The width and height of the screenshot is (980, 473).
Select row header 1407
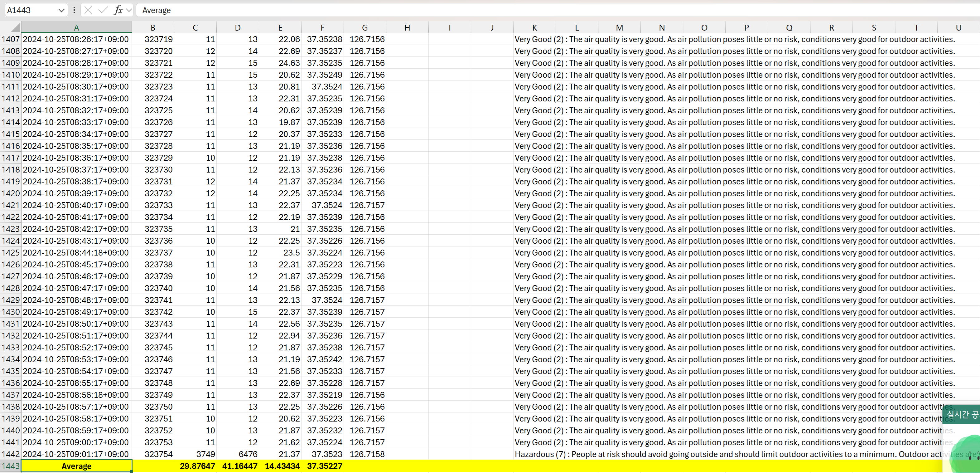click(x=10, y=39)
